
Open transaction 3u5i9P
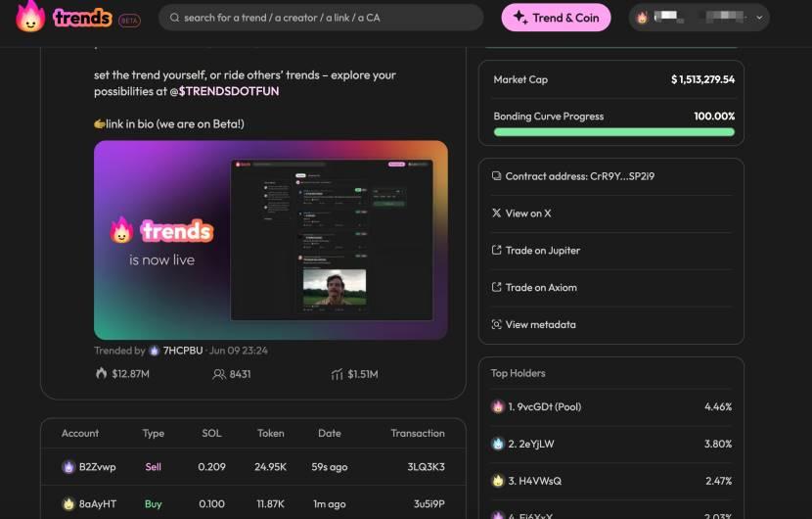429,504
